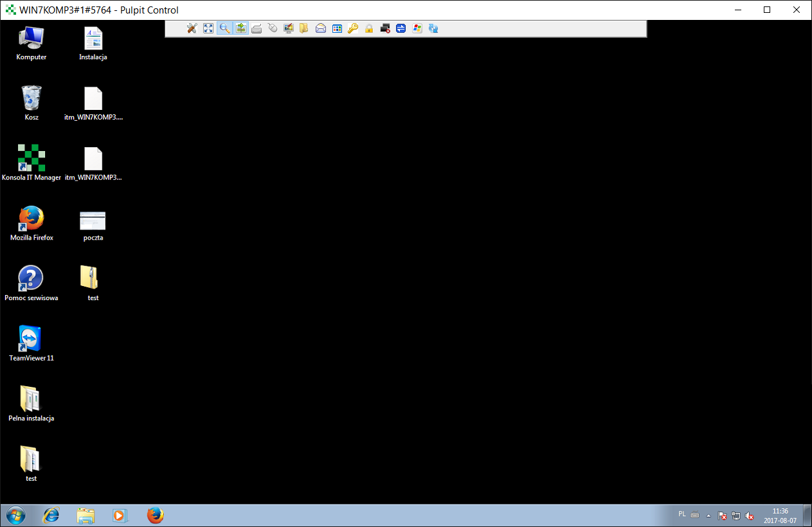Toggle the picture-with-arrow toolbar button
812x527 pixels.
[x=240, y=28]
